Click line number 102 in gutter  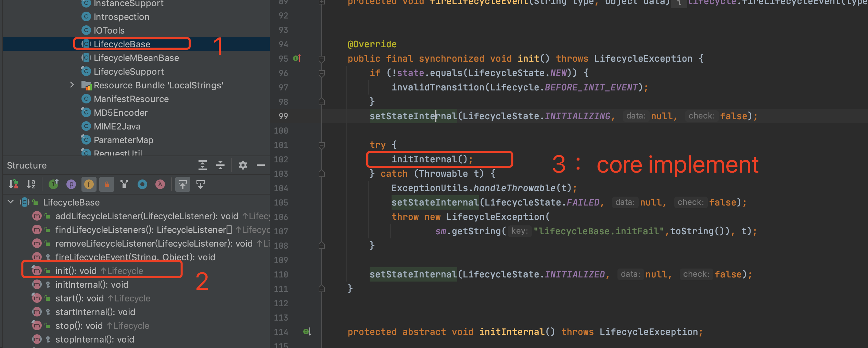[x=281, y=159]
